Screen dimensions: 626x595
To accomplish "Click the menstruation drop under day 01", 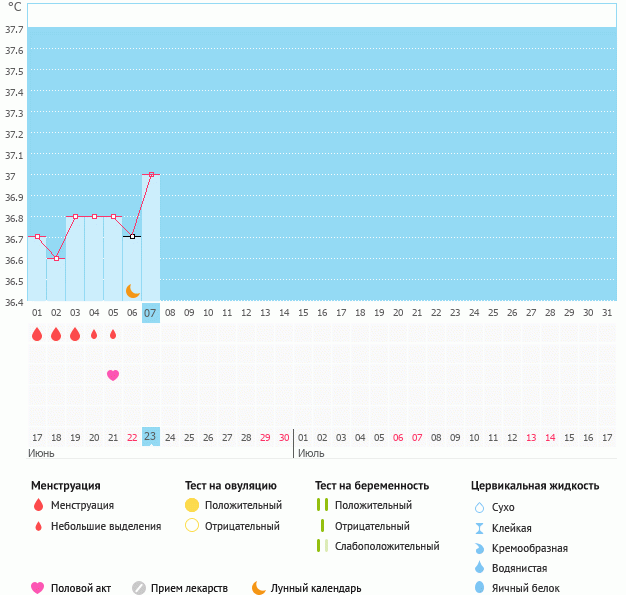I will tap(37, 334).
